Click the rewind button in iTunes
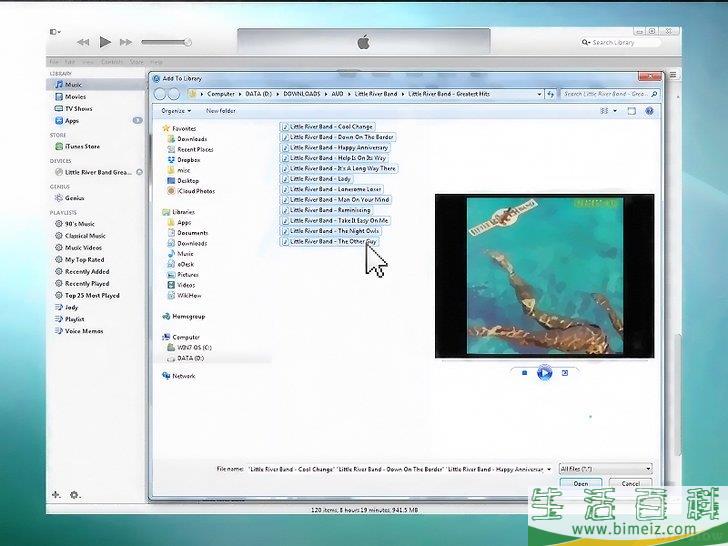The image size is (728, 546). click(x=82, y=42)
